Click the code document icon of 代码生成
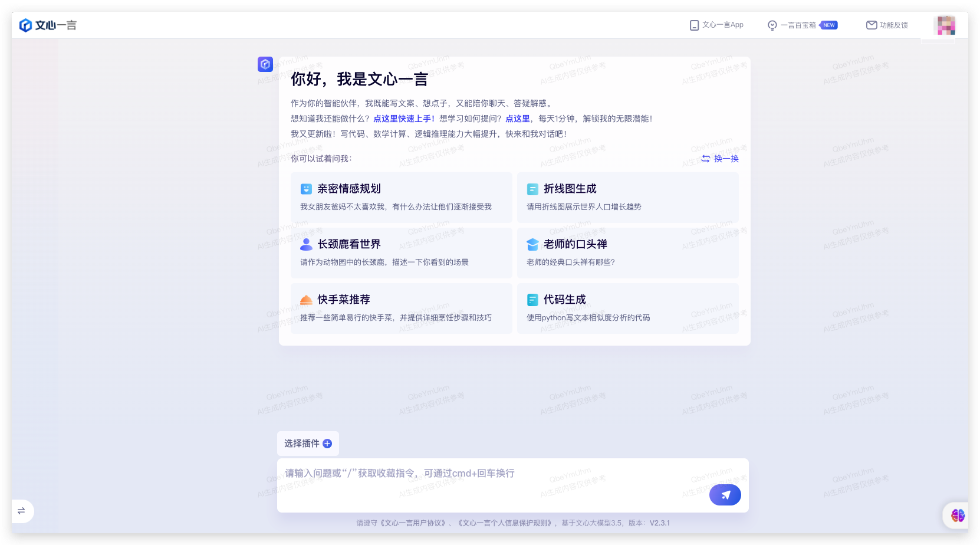The width and height of the screenshot is (980, 545). tap(532, 300)
